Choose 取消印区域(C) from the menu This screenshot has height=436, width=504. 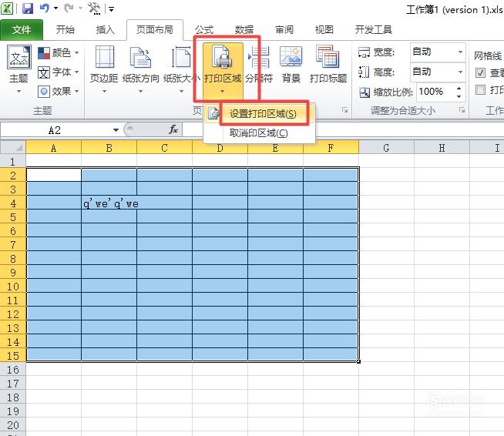[x=259, y=133]
